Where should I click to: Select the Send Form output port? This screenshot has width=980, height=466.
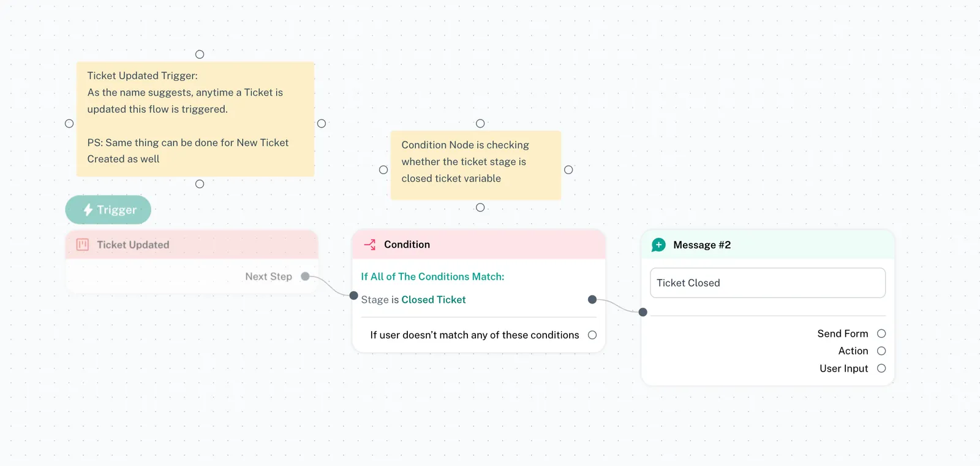click(881, 334)
